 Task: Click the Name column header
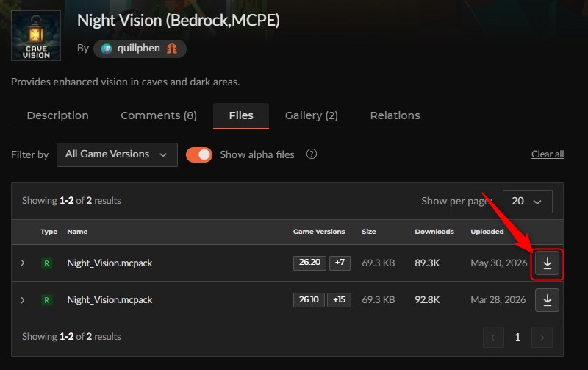[77, 232]
